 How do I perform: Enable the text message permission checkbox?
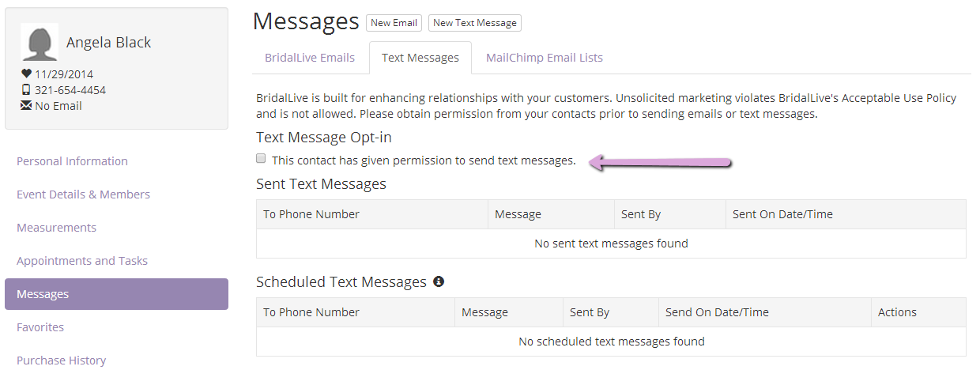[x=261, y=159]
